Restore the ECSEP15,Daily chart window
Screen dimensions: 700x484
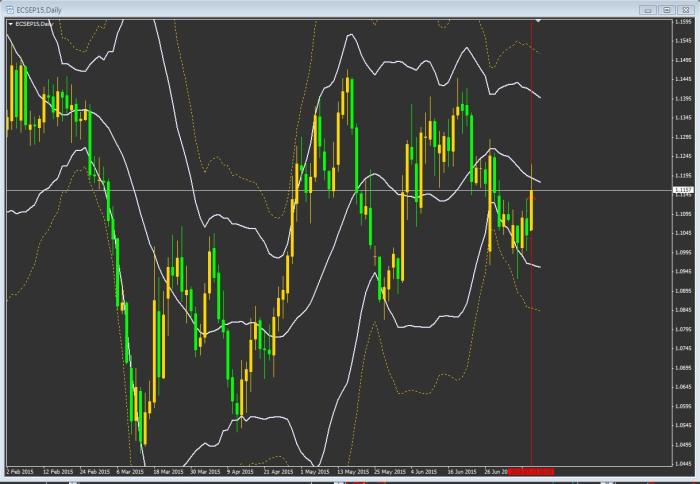[667, 10]
